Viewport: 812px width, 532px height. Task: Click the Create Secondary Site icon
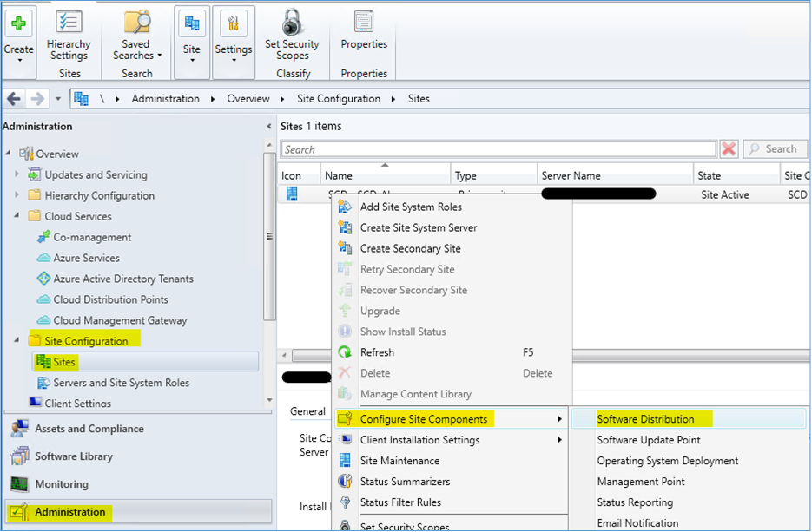[x=345, y=248]
